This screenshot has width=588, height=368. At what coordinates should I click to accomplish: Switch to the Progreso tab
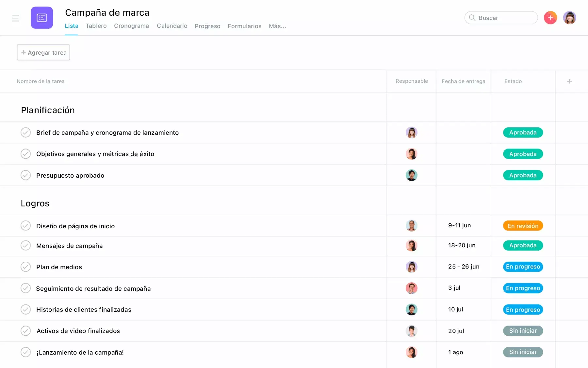point(207,26)
